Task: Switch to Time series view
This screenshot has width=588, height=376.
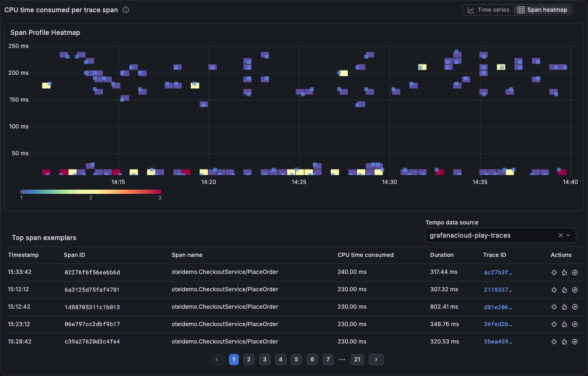Action: tap(489, 10)
